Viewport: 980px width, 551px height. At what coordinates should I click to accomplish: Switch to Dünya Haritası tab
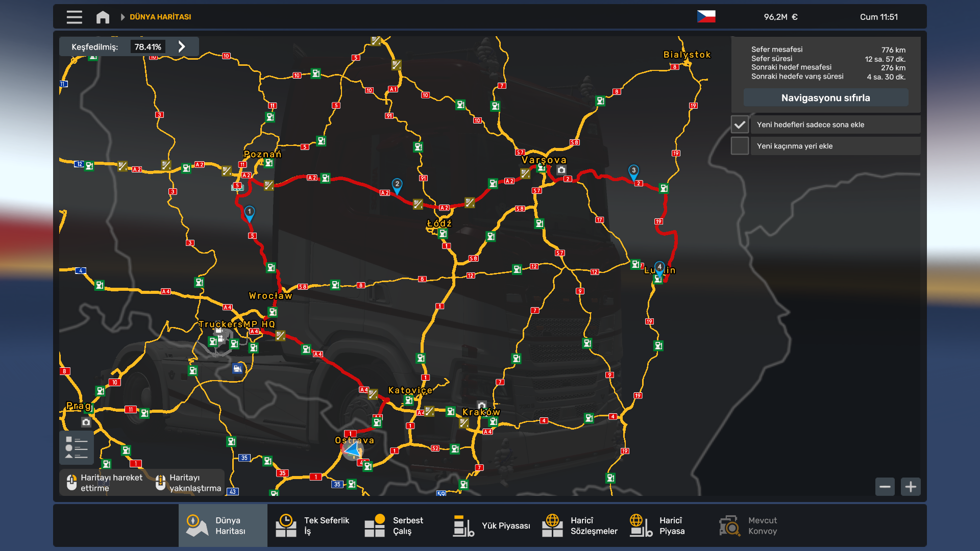[223, 525]
